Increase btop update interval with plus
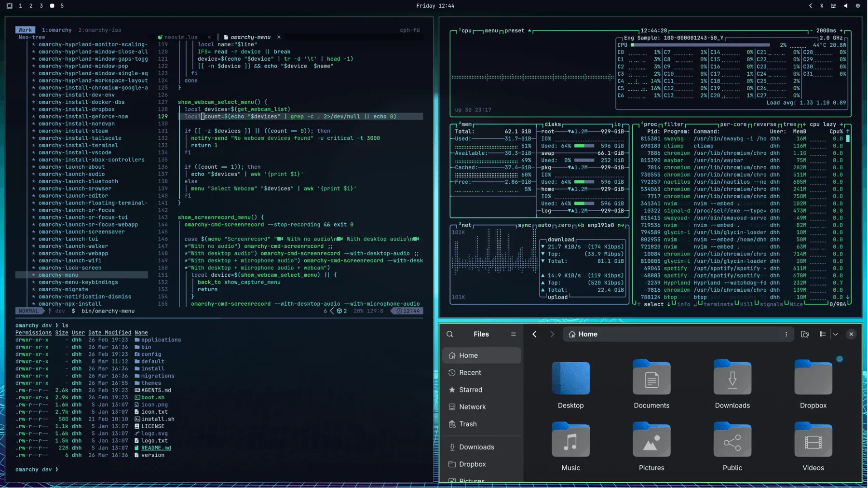 click(x=841, y=30)
